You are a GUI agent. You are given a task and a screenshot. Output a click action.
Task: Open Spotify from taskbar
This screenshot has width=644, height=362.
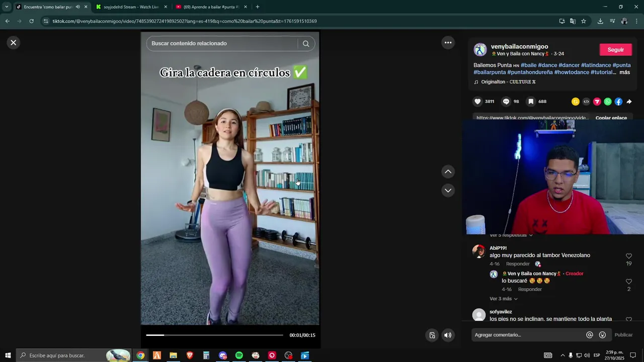[239, 355]
